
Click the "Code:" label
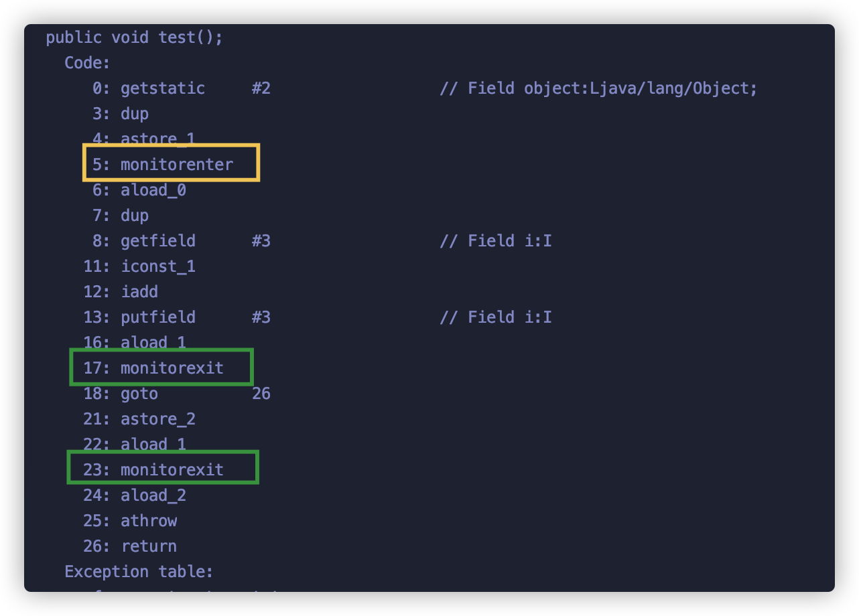click(87, 62)
